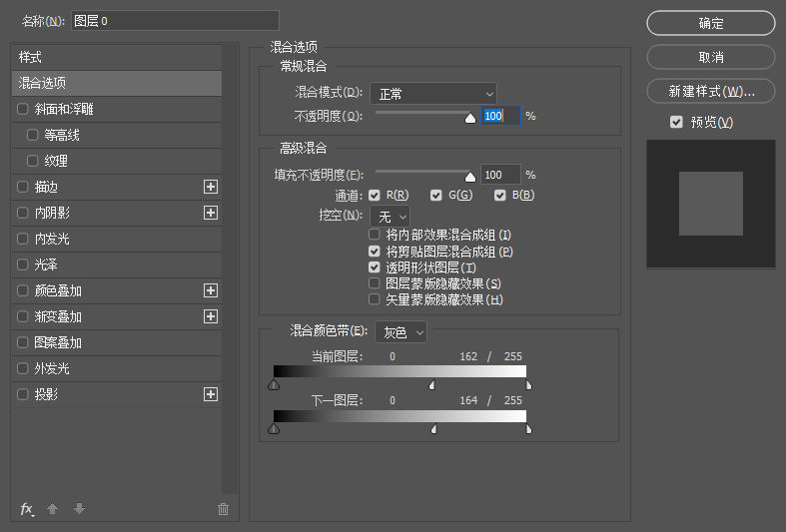Click the 当前图层 gradient bar
This screenshot has height=532, width=786.
(400, 371)
